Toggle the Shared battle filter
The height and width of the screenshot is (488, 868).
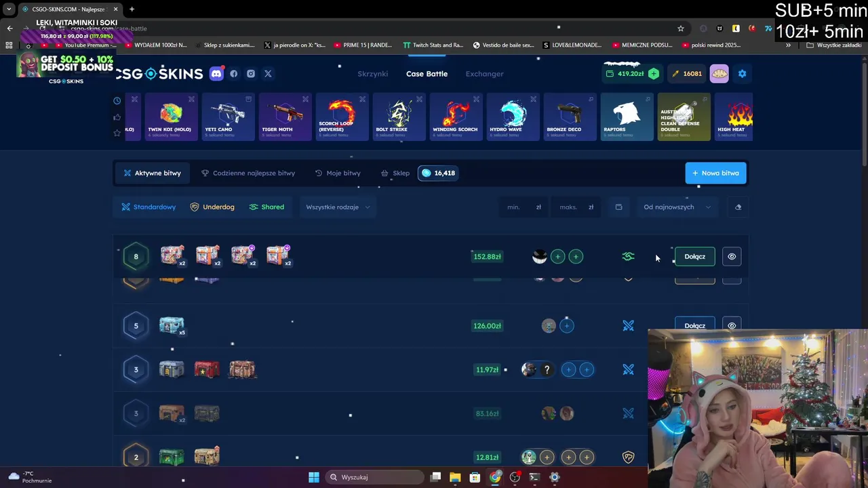click(267, 207)
